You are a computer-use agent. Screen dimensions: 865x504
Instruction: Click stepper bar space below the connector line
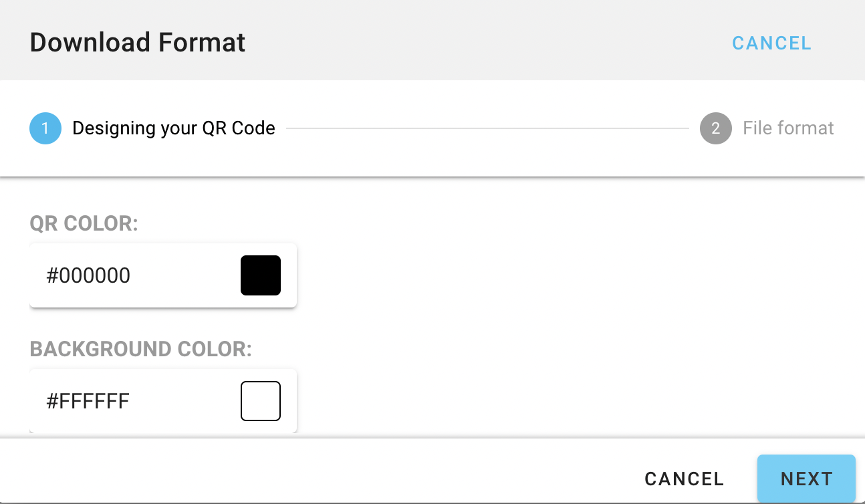tap(487, 157)
